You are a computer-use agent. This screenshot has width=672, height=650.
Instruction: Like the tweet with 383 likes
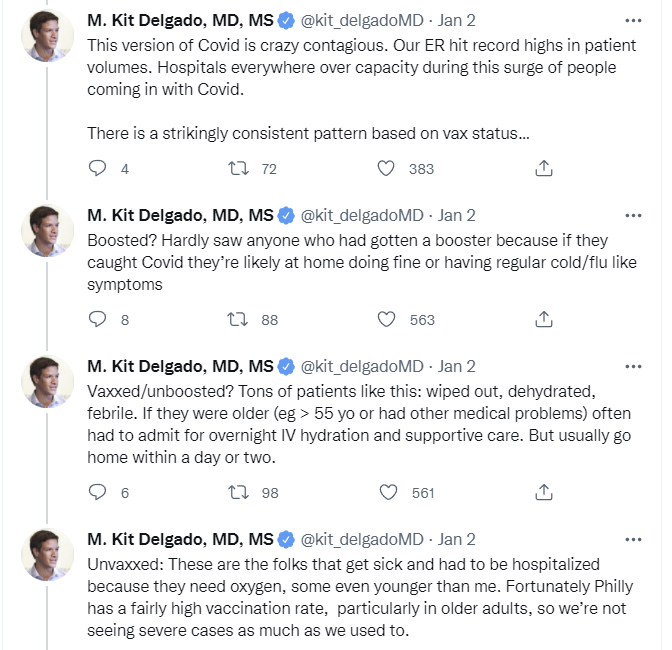(x=386, y=168)
